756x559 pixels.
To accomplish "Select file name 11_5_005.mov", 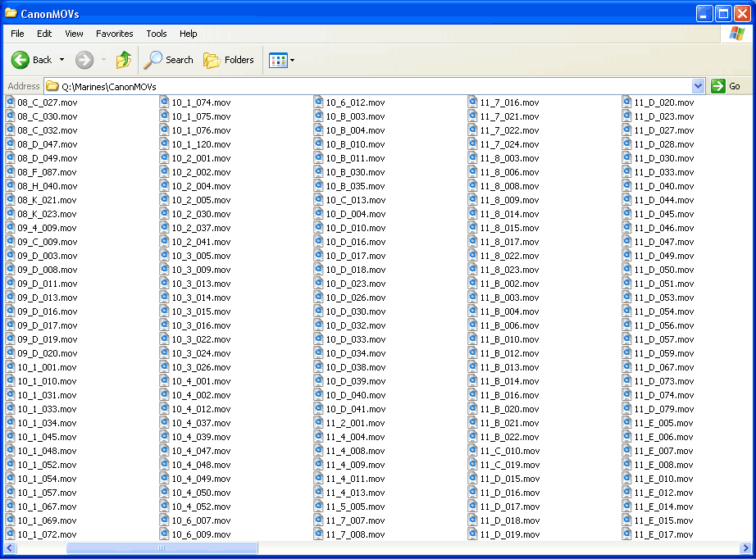I will pos(355,507).
